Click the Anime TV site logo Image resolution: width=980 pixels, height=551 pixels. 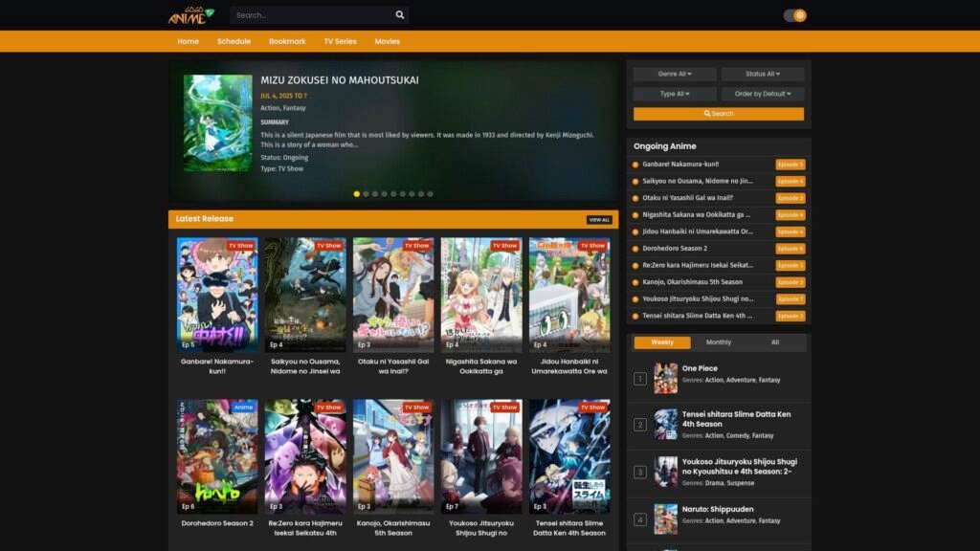tap(191, 15)
